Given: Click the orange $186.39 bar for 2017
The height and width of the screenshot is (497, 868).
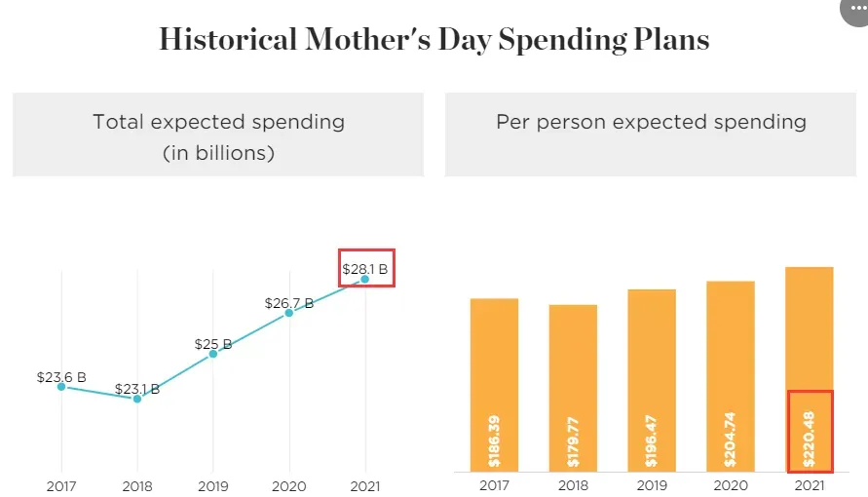Looking at the screenshot, I should pos(494,385).
